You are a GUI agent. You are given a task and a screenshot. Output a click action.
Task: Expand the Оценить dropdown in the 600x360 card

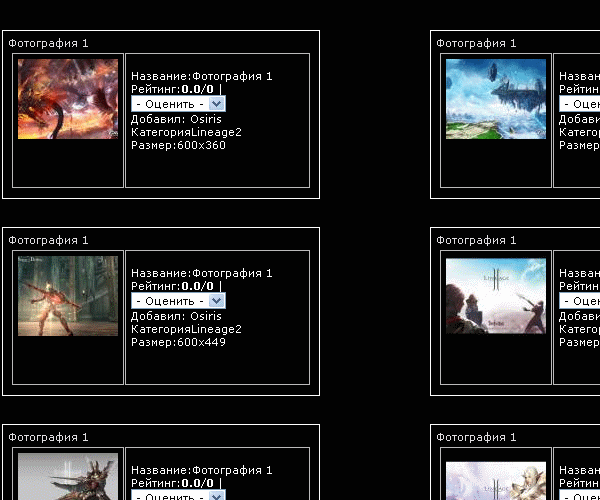(x=178, y=104)
